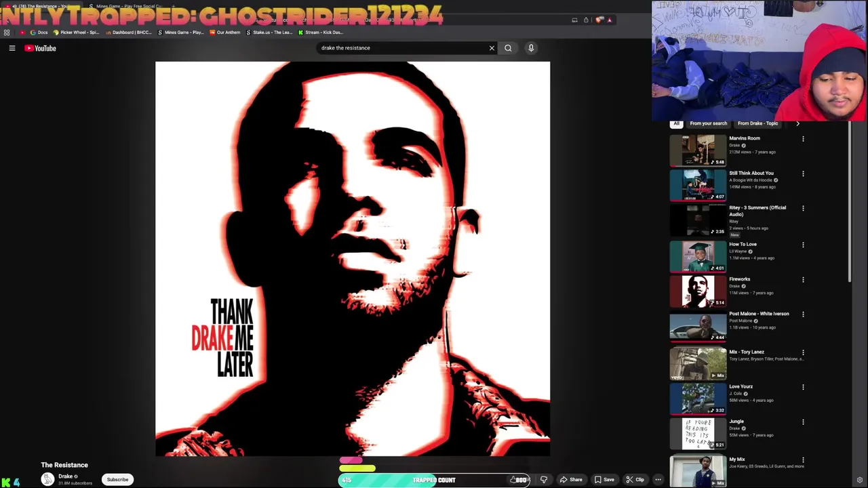Open the 'Marvins Room' video title
The width and height of the screenshot is (868, 488).
coord(745,138)
